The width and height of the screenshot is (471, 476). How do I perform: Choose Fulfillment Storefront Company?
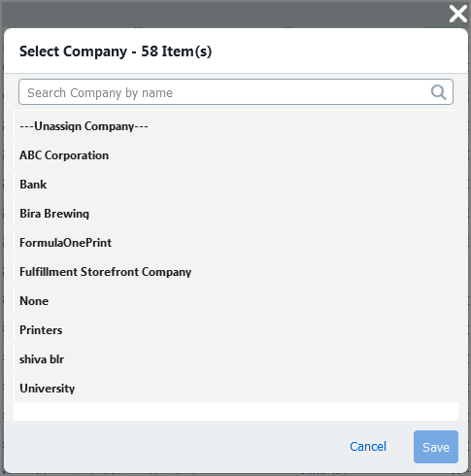(x=236, y=272)
